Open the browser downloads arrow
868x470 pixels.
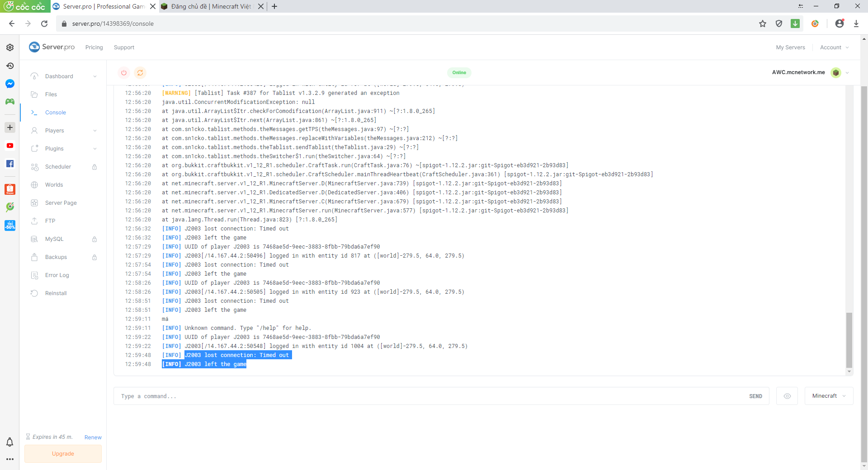[856, 23]
